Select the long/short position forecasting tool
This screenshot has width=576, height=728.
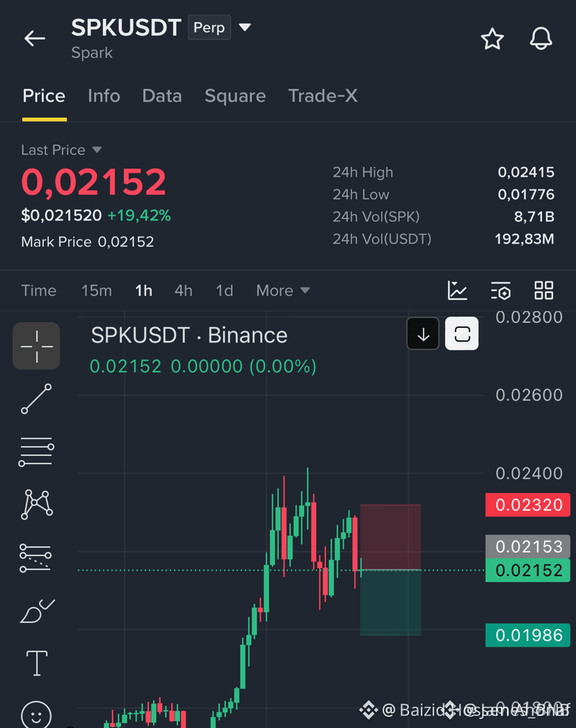point(35,557)
